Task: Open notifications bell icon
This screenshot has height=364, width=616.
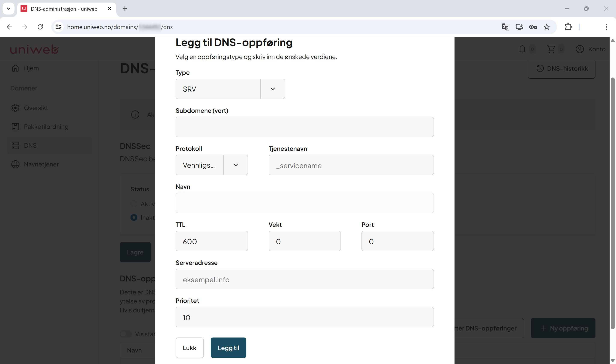Action: (x=522, y=49)
